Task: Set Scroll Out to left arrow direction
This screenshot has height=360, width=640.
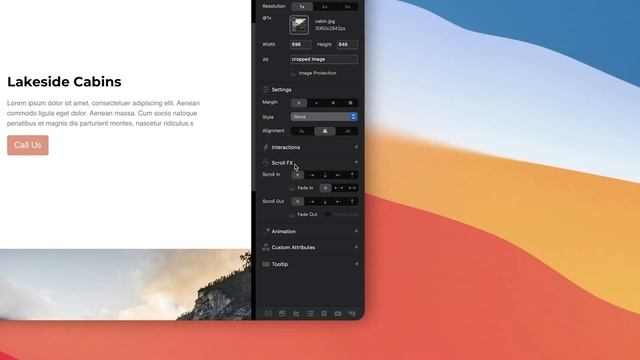Action: tap(338, 202)
